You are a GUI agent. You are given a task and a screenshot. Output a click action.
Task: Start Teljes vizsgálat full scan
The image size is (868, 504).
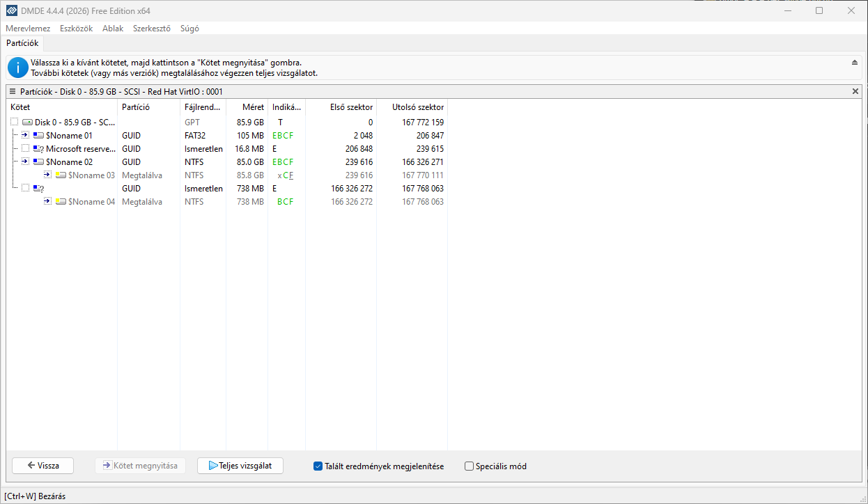pos(240,466)
